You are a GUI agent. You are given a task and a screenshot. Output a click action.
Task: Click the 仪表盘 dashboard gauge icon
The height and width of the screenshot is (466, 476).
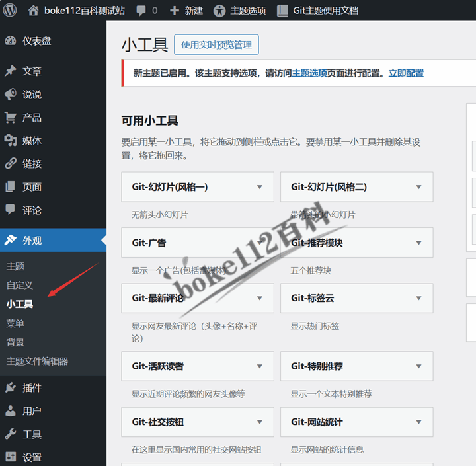(11, 40)
